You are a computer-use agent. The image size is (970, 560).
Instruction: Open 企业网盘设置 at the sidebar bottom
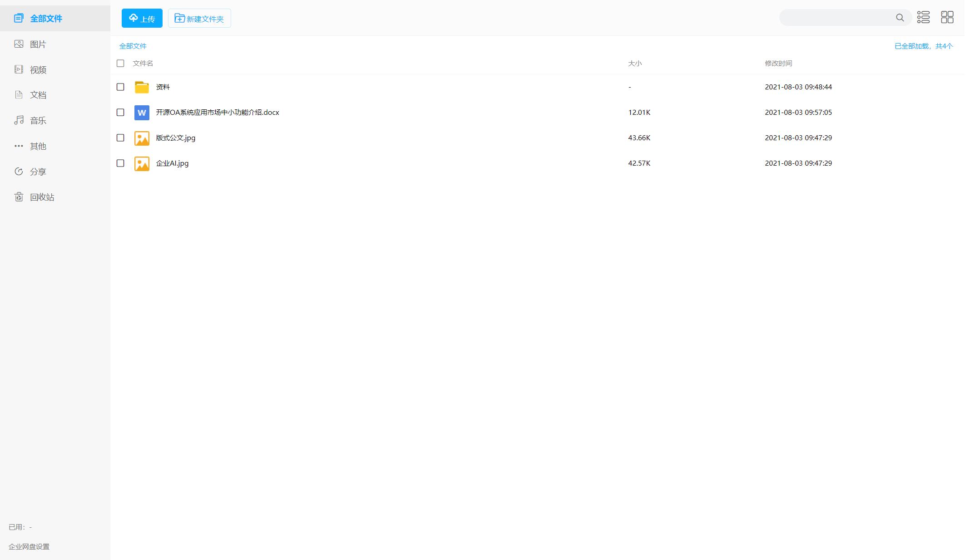[x=29, y=546]
